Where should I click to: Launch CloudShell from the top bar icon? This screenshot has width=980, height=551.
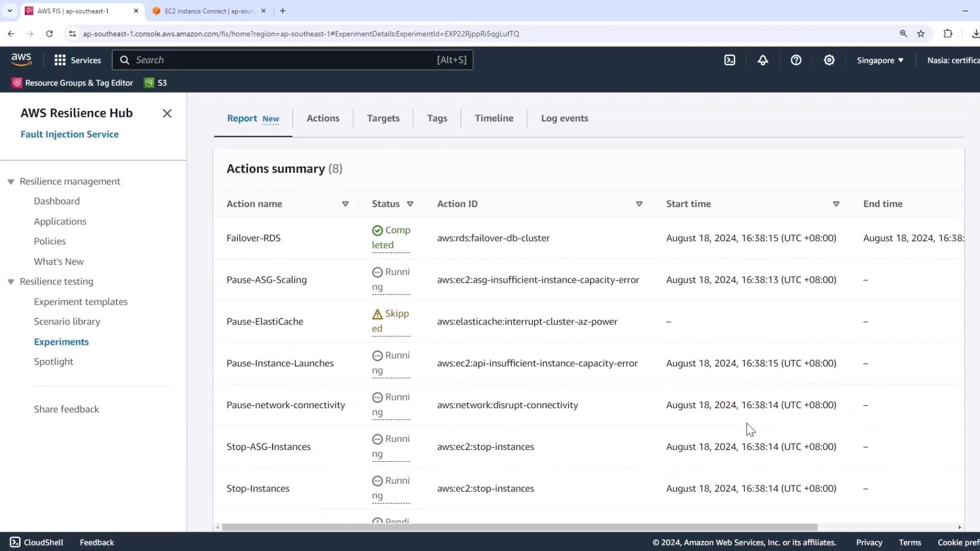point(730,60)
